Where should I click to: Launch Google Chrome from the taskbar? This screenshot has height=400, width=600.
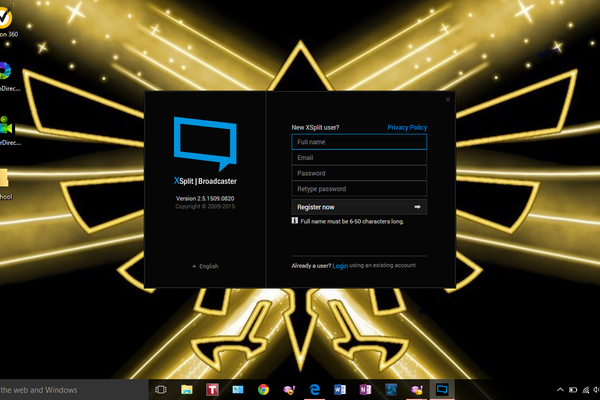point(263,390)
